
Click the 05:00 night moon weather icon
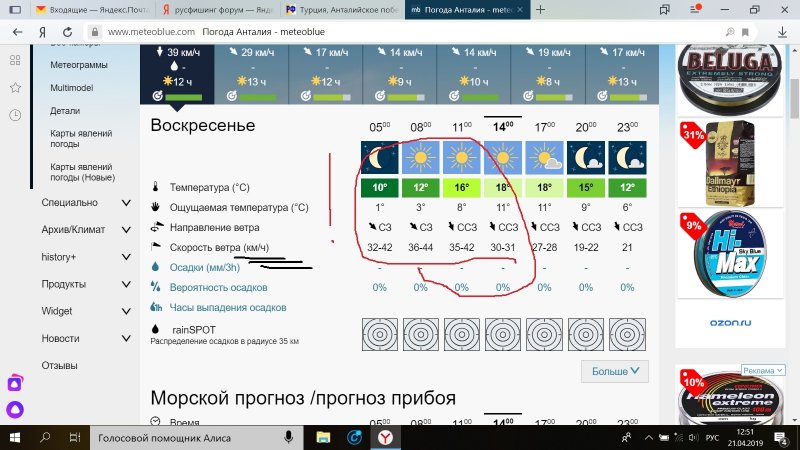[380, 158]
